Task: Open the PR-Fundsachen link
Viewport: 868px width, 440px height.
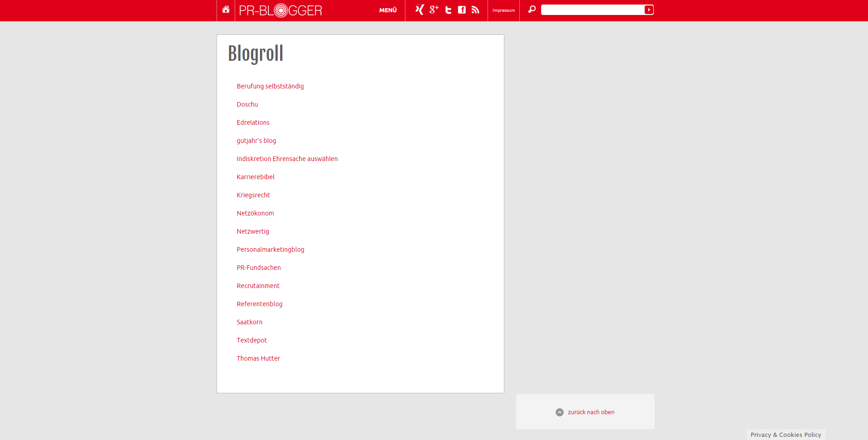Action: click(259, 268)
